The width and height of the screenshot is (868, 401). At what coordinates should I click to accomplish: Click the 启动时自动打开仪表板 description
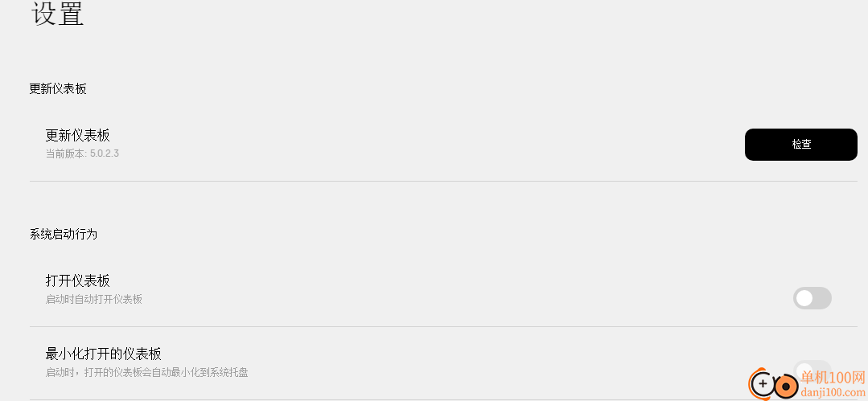[93, 299]
